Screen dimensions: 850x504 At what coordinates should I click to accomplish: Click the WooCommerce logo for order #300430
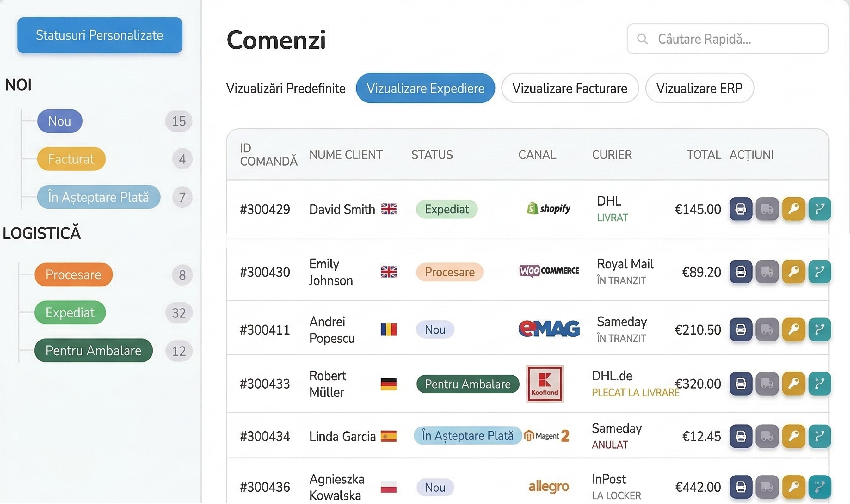pos(549,271)
